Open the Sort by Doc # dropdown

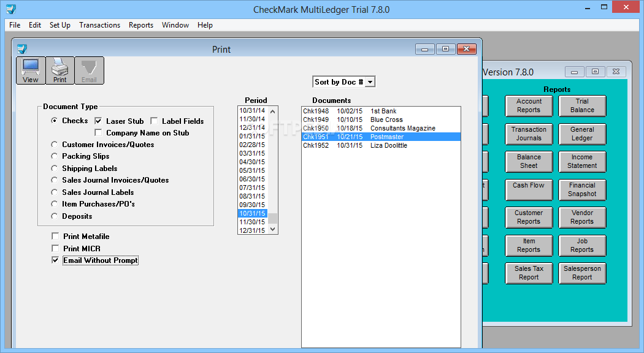[370, 82]
